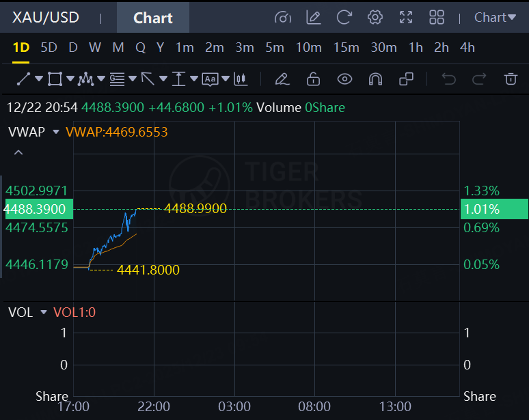Switch to quarterly Q timeframe
Image resolution: width=529 pixels, height=420 pixels.
point(140,48)
